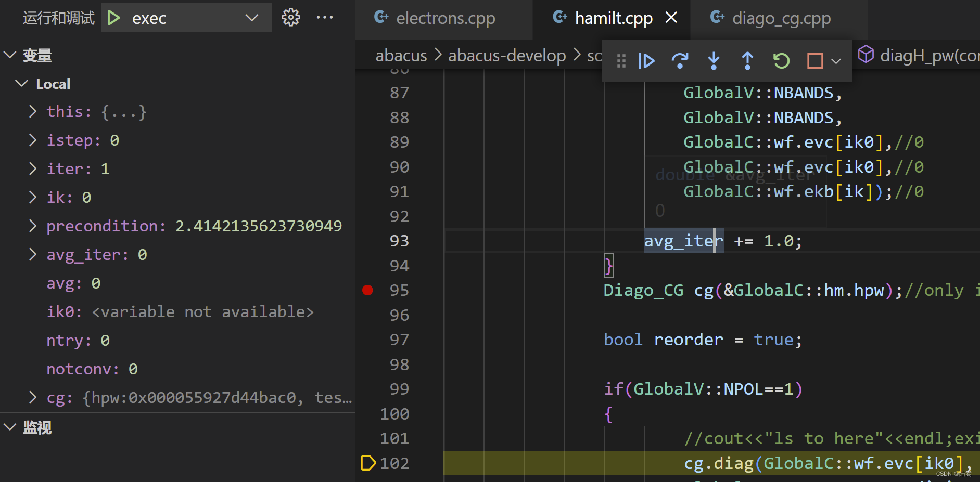This screenshot has width=980, height=482.
Task: Close the hamilt.cpp tab
Action: point(671,18)
